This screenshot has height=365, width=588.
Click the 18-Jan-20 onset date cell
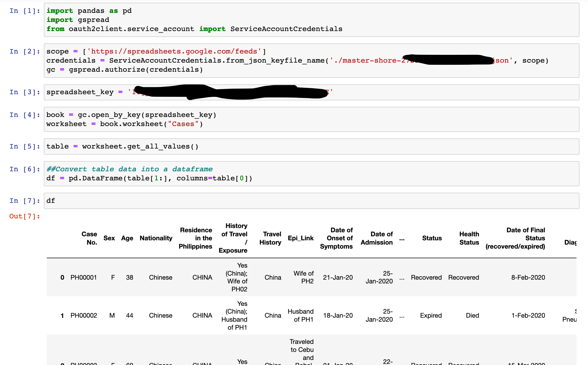[338, 315]
